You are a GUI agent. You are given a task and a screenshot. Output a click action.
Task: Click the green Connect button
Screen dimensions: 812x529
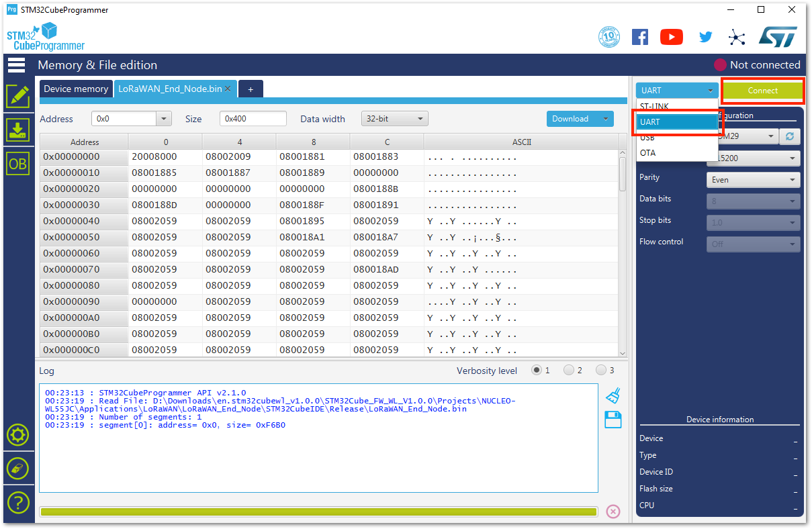[x=763, y=91]
